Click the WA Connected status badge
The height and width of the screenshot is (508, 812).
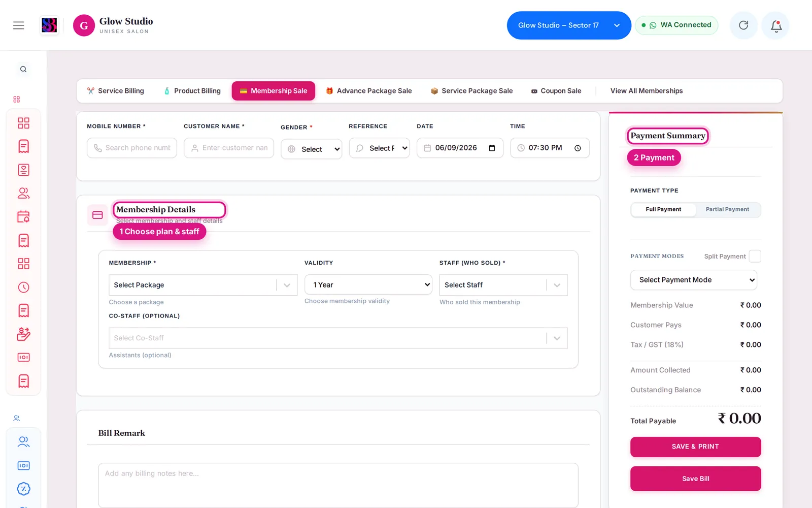[676, 25]
